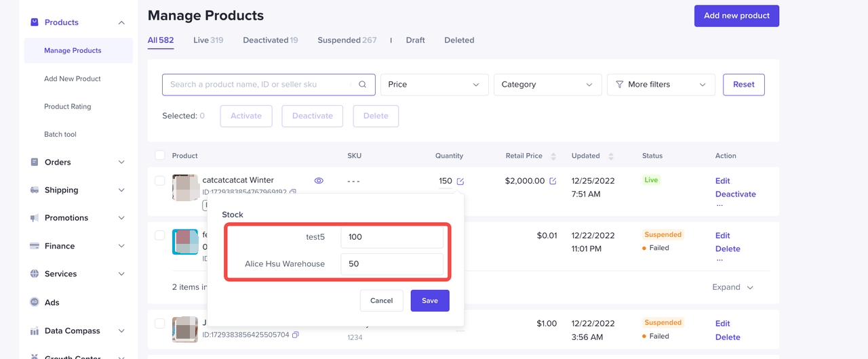
Task: Copy the product ID of catcatcatcat Winter
Action: (x=293, y=192)
